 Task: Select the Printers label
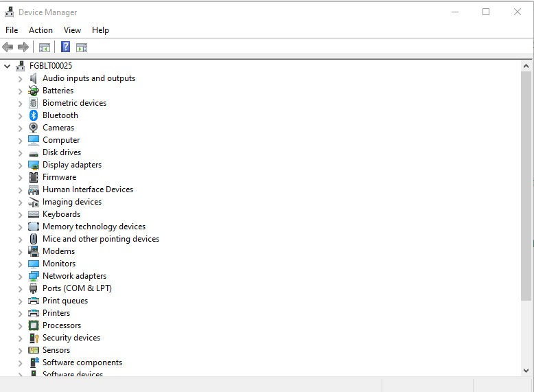point(56,313)
